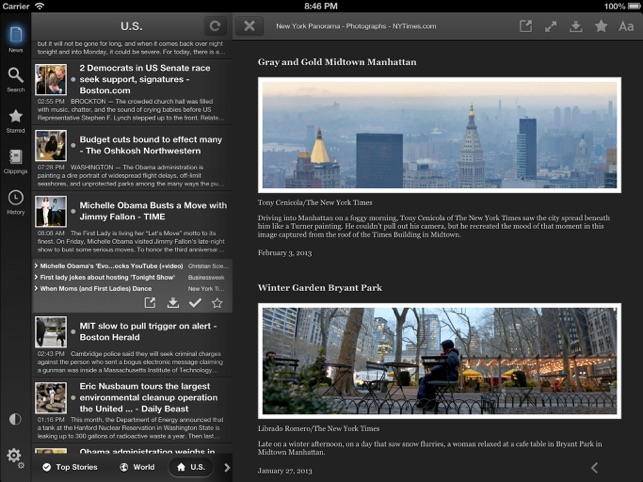Screen dimensions: 643x482
Task: Tap the Bryant Park winter garden photo
Action: tap(440, 361)
